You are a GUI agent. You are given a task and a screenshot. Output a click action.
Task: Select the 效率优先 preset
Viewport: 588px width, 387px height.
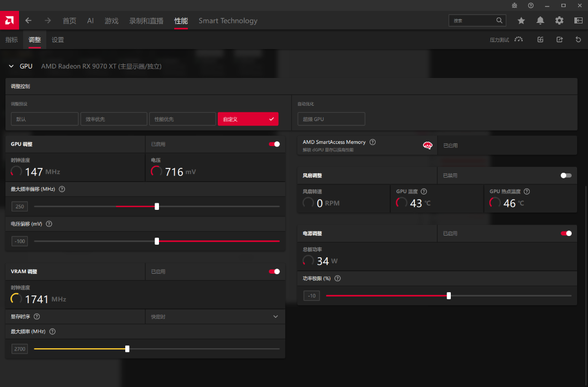113,119
